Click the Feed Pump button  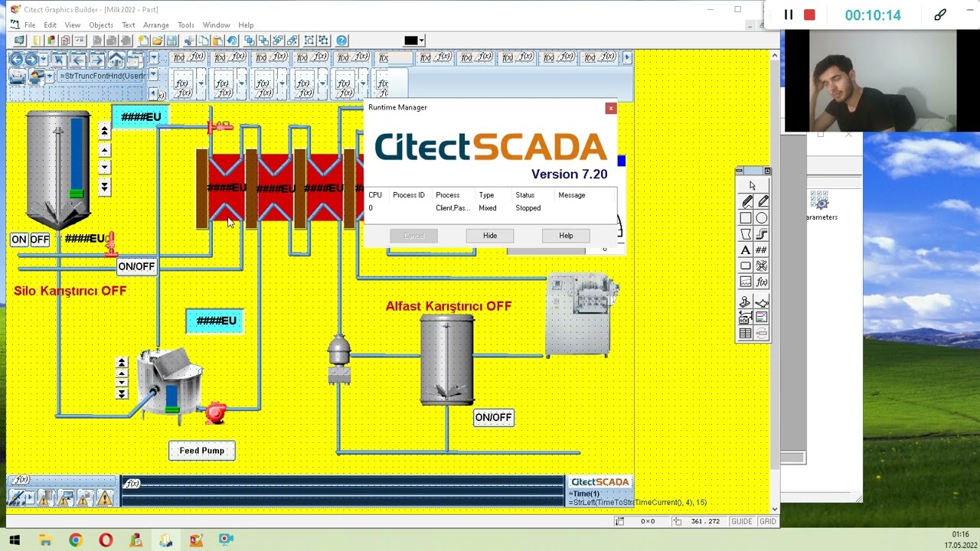click(x=202, y=451)
